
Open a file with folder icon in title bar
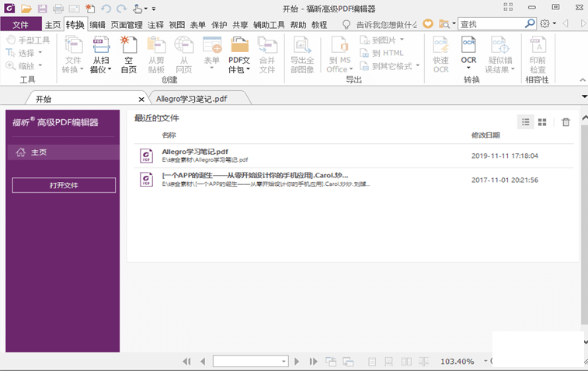point(26,9)
